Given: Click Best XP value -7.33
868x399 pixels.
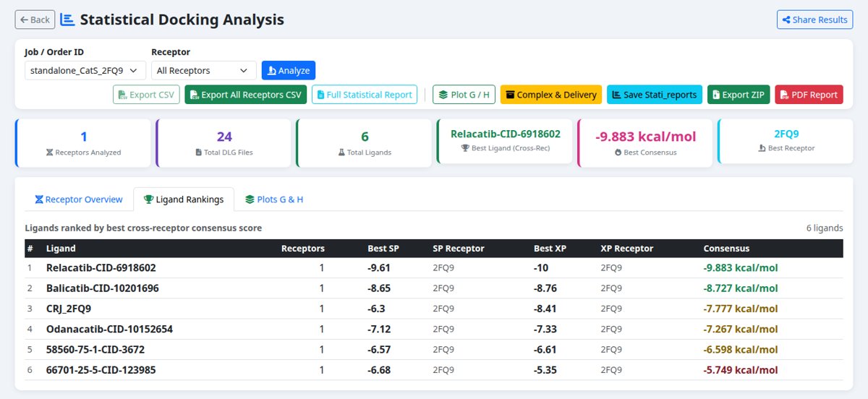Looking at the screenshot, I should (545, 329).
